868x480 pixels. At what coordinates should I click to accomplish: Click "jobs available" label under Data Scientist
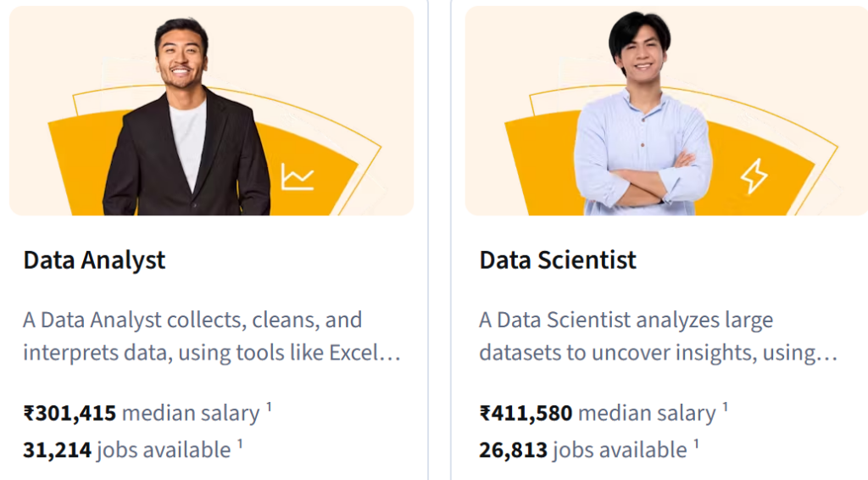point(620,449)
